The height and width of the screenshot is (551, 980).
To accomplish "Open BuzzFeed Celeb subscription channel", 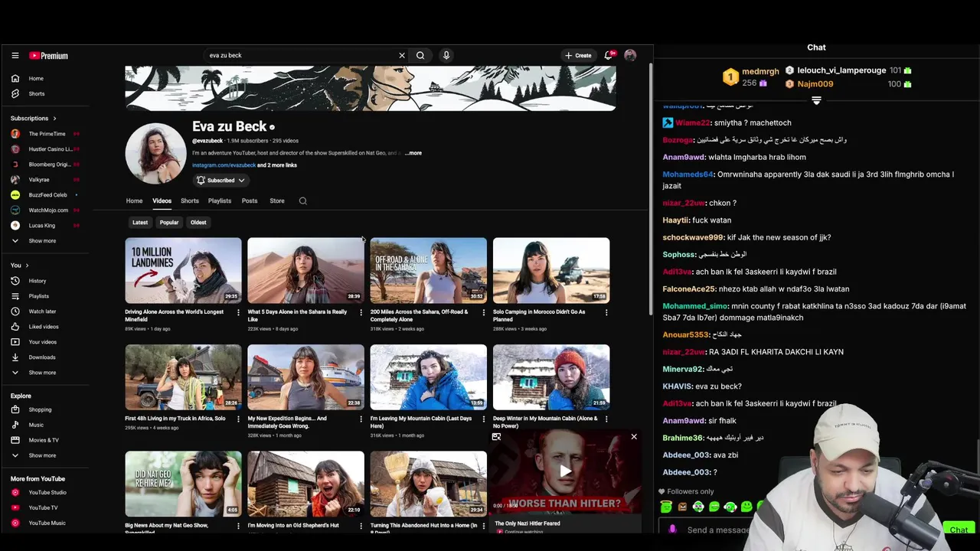I will pyautogui.click(x=46, y=195).
